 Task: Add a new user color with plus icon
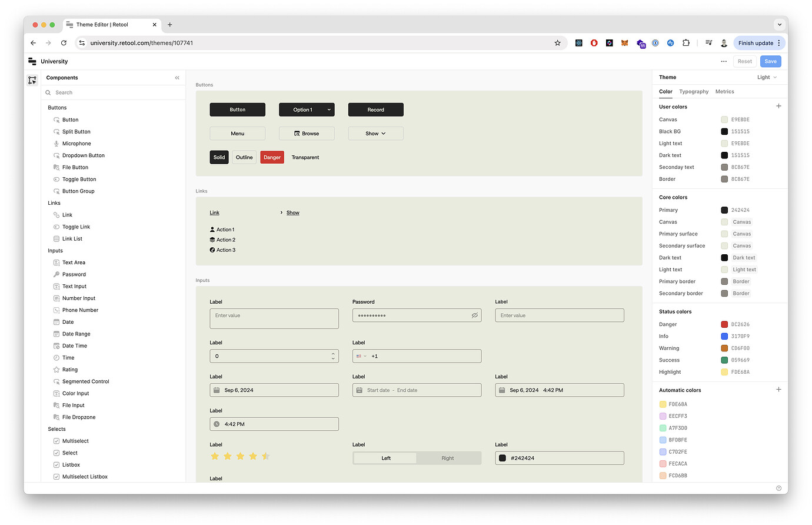pos(778,106)
